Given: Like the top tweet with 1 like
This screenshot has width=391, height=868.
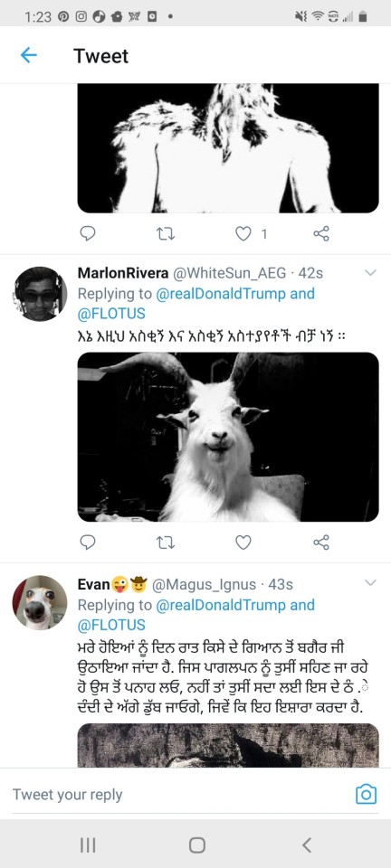Looking at the screenshot, I should click(243, 233).
